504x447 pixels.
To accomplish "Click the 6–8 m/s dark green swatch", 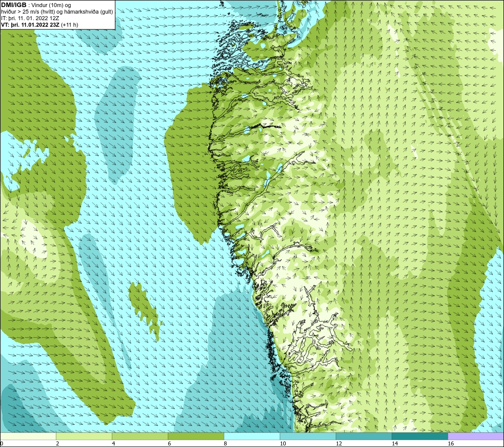I will [196, 436].
